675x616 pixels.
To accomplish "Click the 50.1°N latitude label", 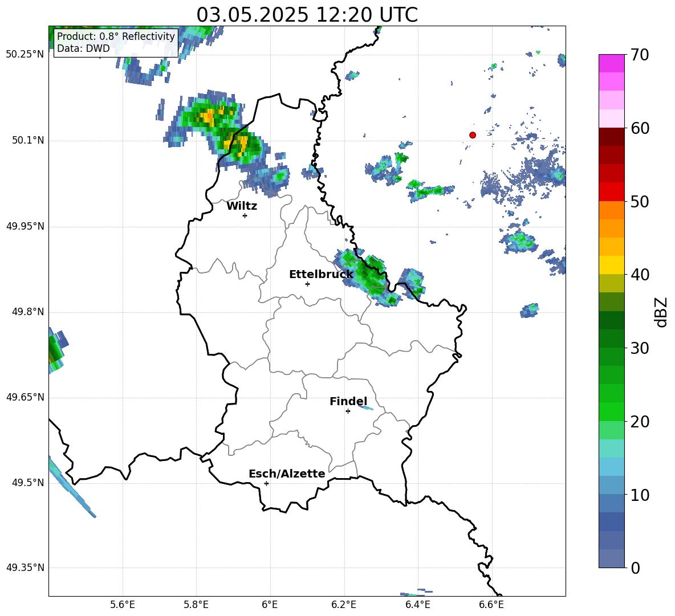I will click(x=28, y=141).
